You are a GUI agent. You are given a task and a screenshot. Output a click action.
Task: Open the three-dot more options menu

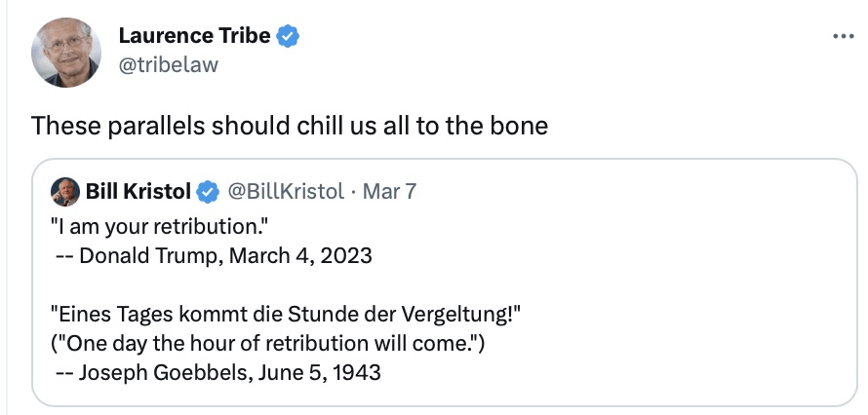tap(842, 37)
